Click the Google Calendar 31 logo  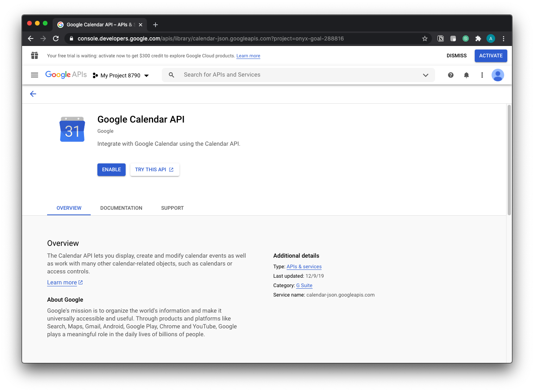[x=72, y=130]
